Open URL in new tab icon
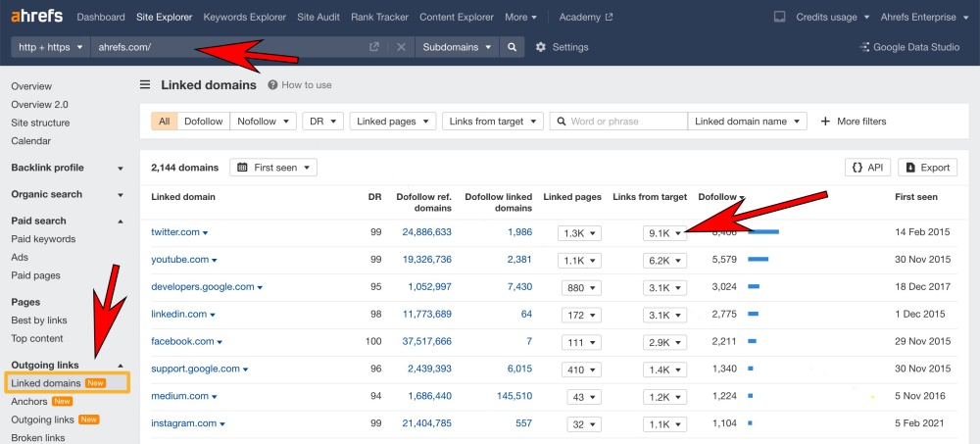This screenshot has width=980, height=444. (x=374, y=47)
